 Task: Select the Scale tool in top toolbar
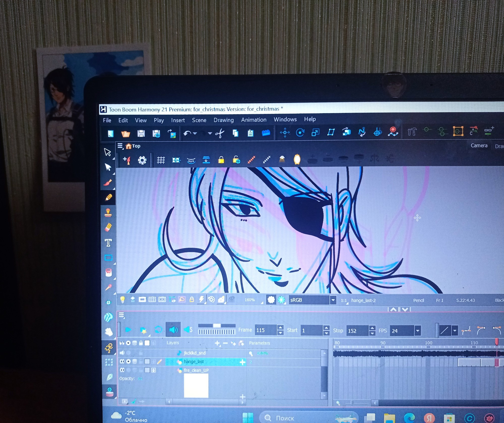pyautogui.click(x=315, y=132)
